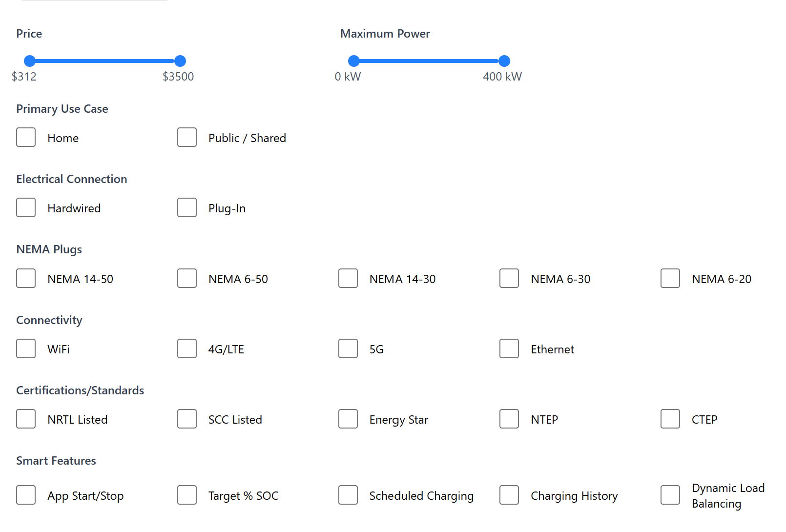
Task: Enable the NRTL Listed certification filter
Action: coord(26,419)
